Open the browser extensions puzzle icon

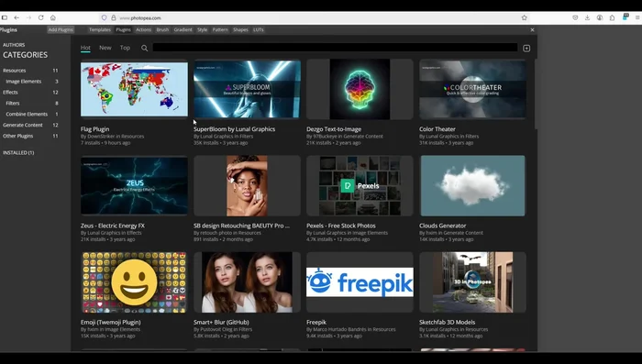pos(612,17)
